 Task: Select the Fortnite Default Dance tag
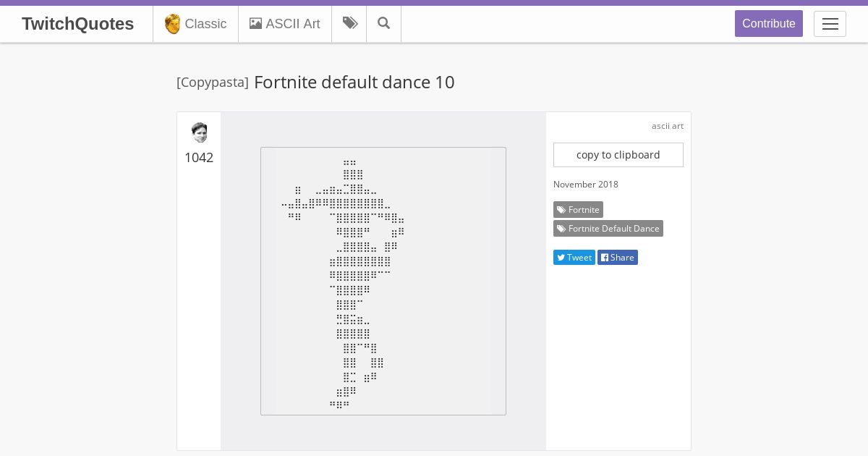[608, 229]
